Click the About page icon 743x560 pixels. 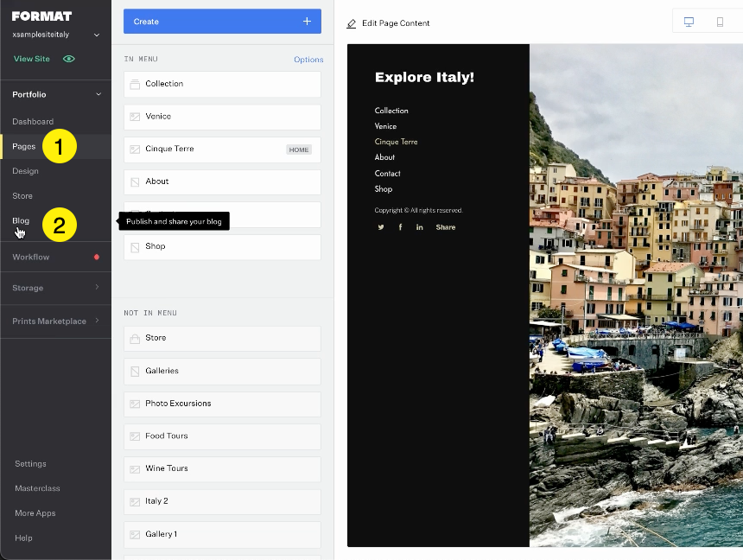(135, 182)
